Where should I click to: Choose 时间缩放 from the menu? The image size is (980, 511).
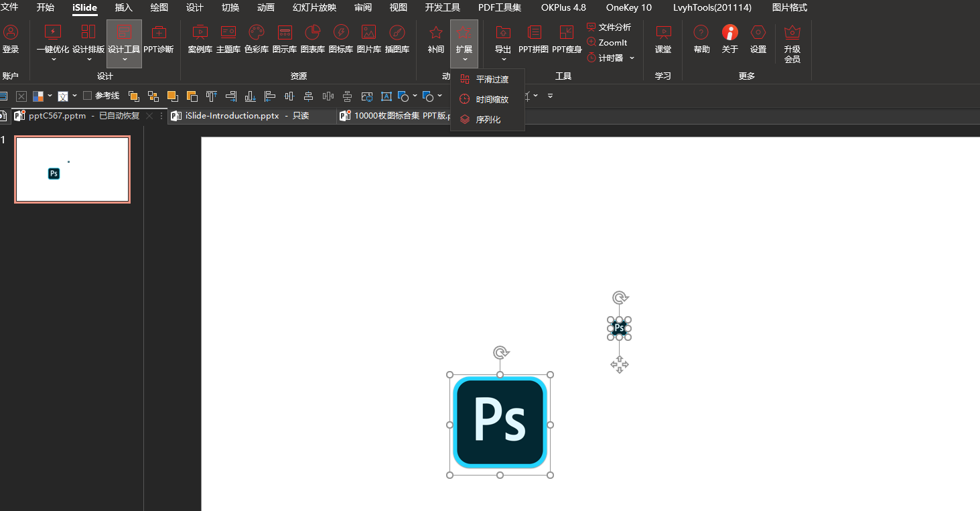(487, 99)
